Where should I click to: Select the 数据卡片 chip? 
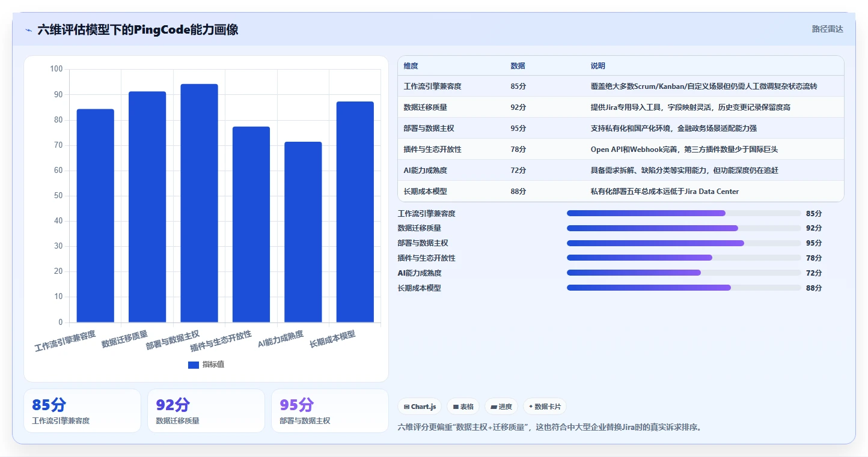(x=545, y=407)
